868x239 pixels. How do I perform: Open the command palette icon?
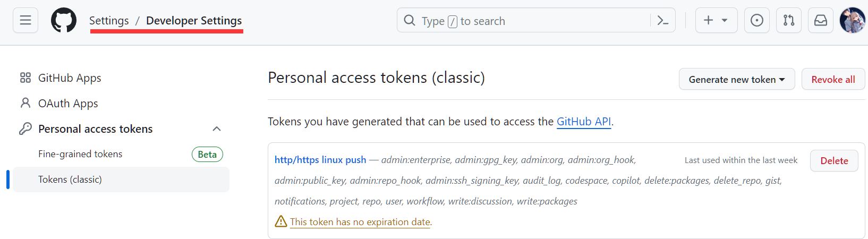[x=662, y=21]
